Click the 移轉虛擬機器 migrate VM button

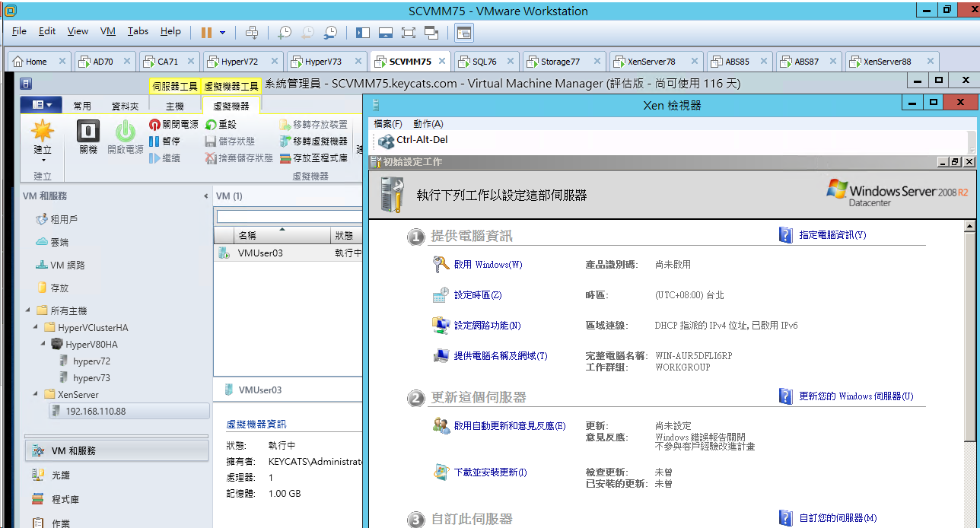314,141
